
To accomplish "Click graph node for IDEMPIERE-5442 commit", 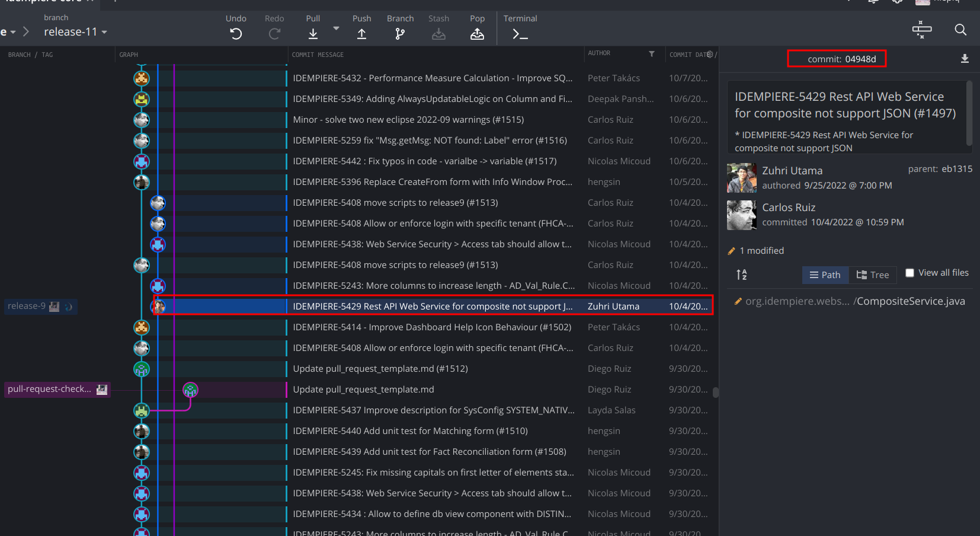I will pos(141,161).
